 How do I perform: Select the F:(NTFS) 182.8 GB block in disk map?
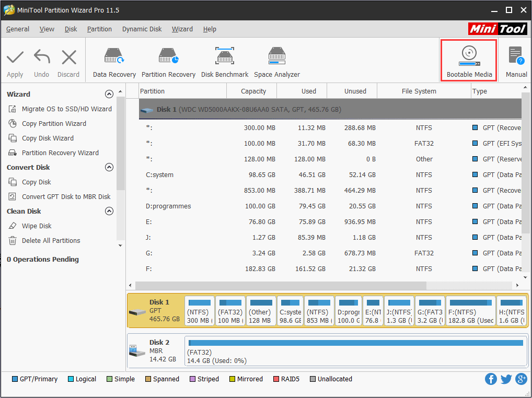pyautogui.click(x=470, y=311)
